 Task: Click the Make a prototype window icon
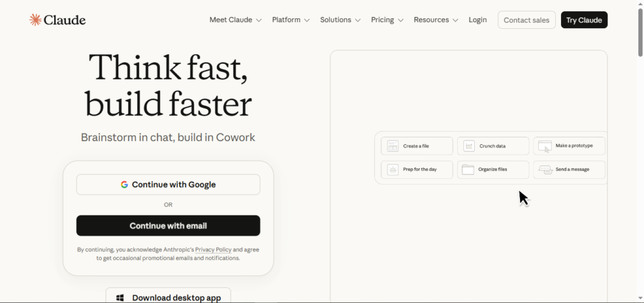pyautogui.click(x=545, y=146)
